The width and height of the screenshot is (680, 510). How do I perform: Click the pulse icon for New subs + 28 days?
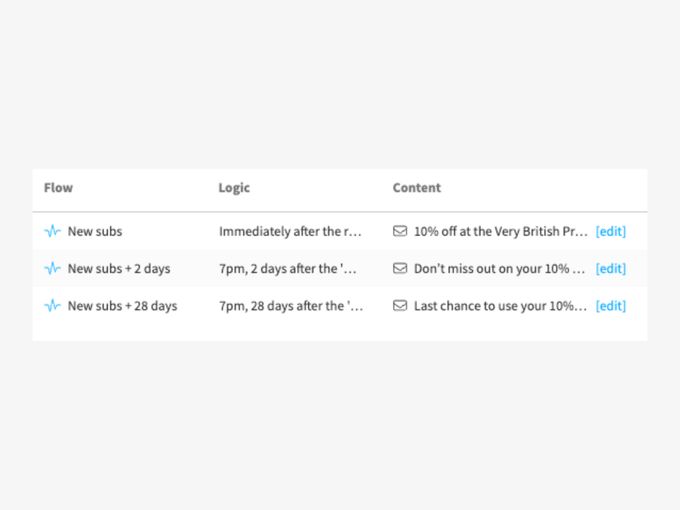(53, 305)
